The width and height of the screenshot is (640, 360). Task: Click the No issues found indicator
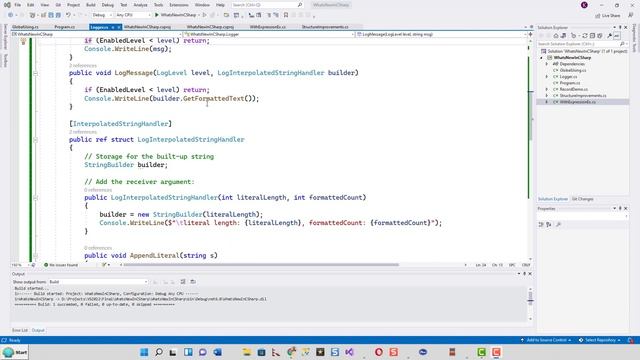(61, 265)
